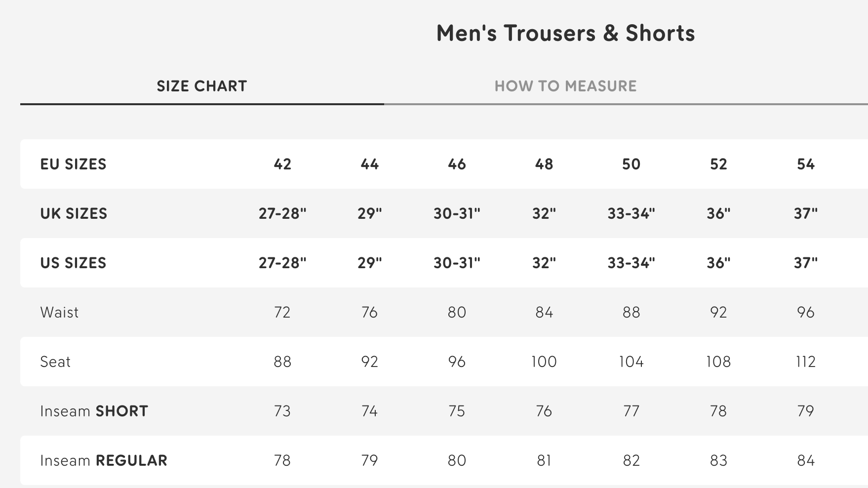Click the EU size 46 header
The image size is (868, 488).
click(x=457, y=164)
